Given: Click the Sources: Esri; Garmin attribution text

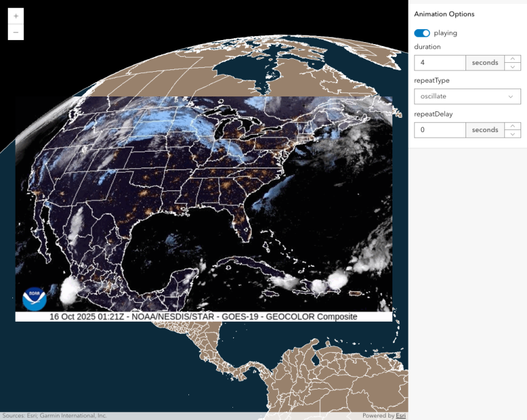Looking at the screenshot, I should [x=54, y=415].
